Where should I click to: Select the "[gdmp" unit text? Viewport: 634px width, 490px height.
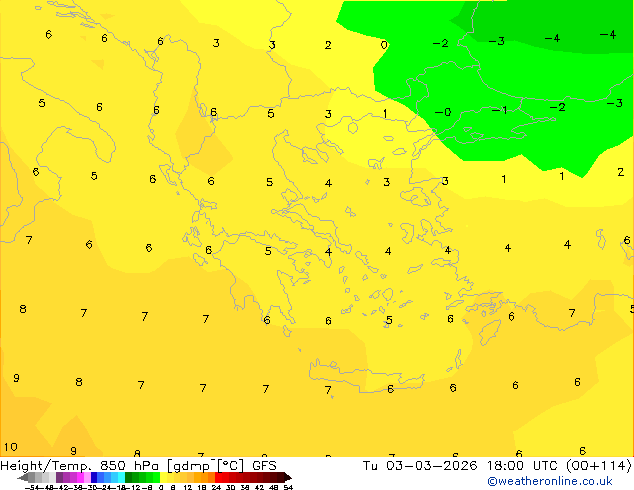tap(188, 466)
